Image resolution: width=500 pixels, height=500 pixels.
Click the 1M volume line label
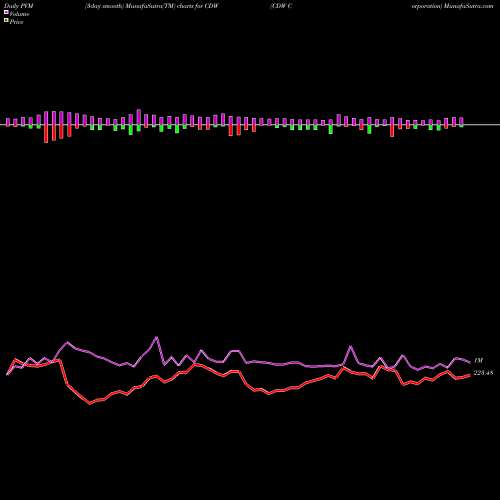(478, 360)
